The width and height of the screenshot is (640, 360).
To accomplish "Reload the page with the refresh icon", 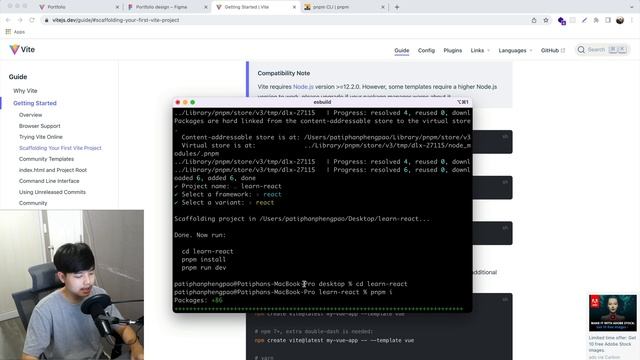I will point(32,20).
